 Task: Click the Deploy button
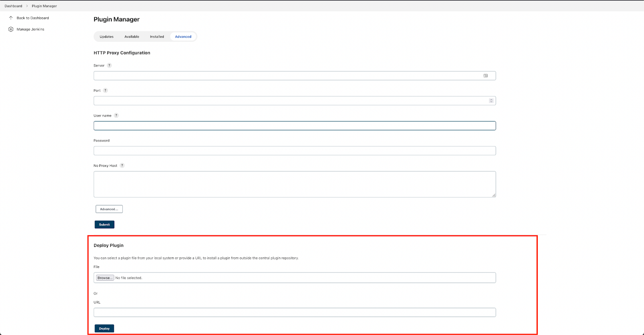105,329
